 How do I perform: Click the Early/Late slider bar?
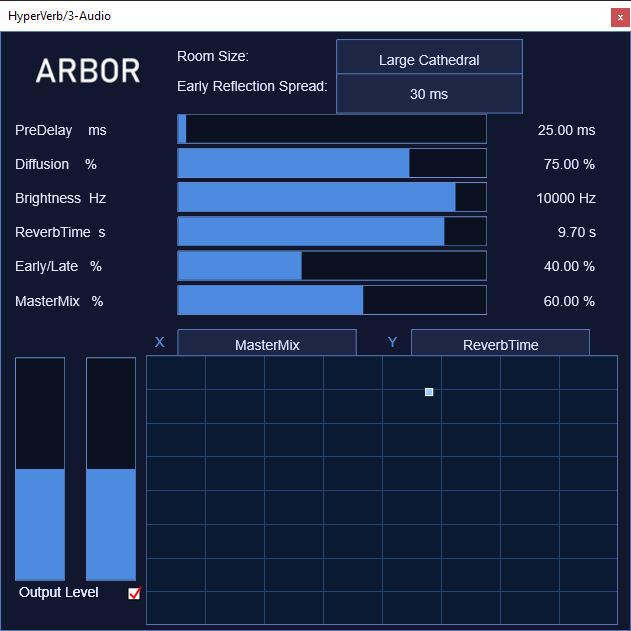pyautogui.click(x=332, y=266)
